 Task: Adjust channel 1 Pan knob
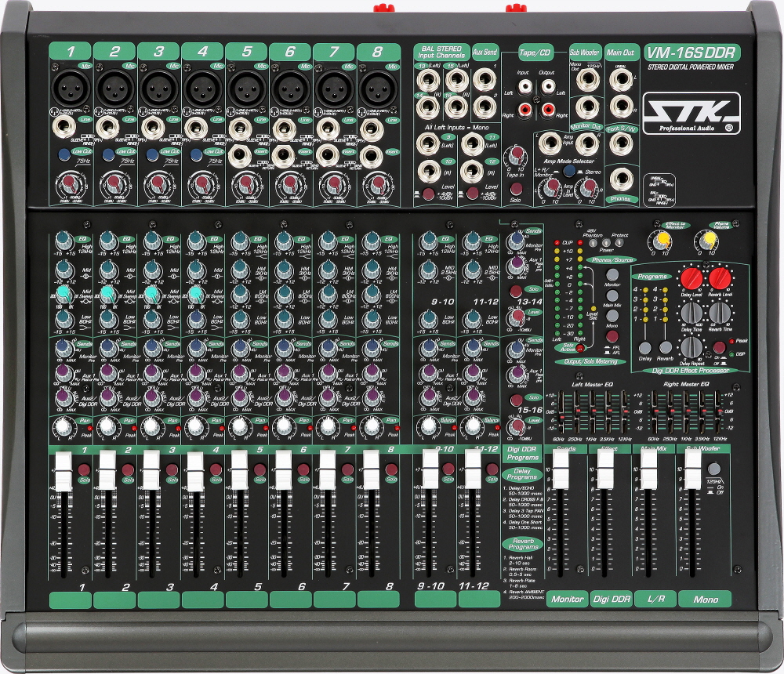(64, 426)
